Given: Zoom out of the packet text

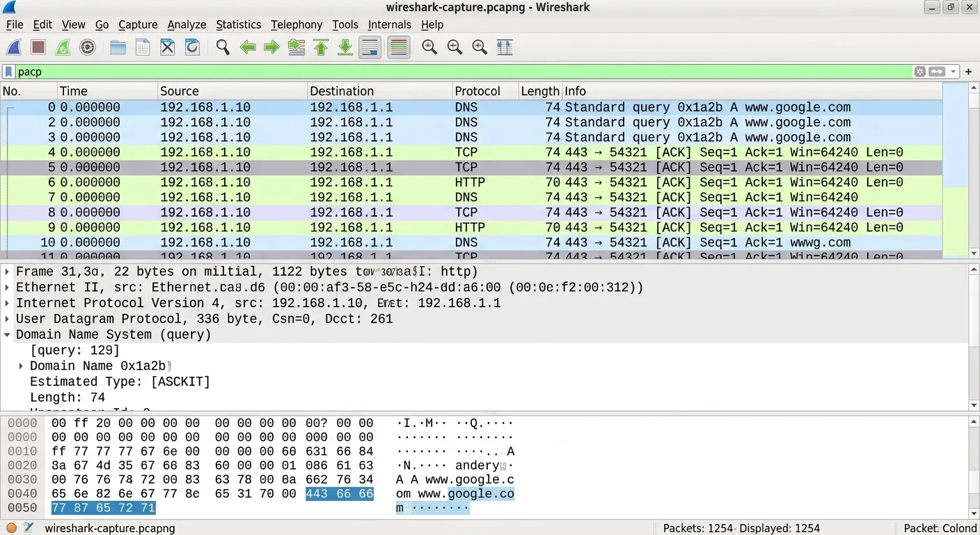Looking at the screenshot, I should click(455, 47).
